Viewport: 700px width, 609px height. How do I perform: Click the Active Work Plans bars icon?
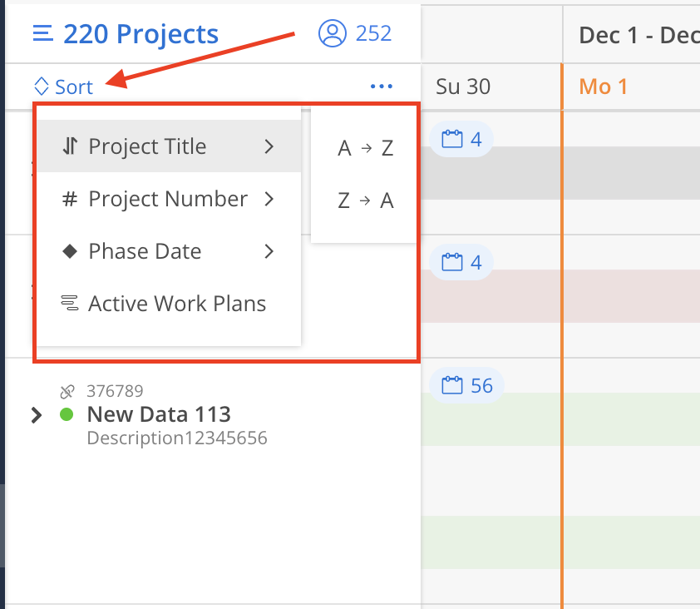(x=71, y=304)
